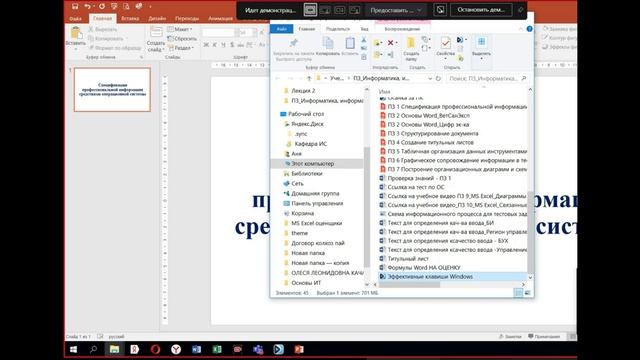Select slide 1 thumbnail in PowerPoint
640x360 pixels.
pos(112,89)
